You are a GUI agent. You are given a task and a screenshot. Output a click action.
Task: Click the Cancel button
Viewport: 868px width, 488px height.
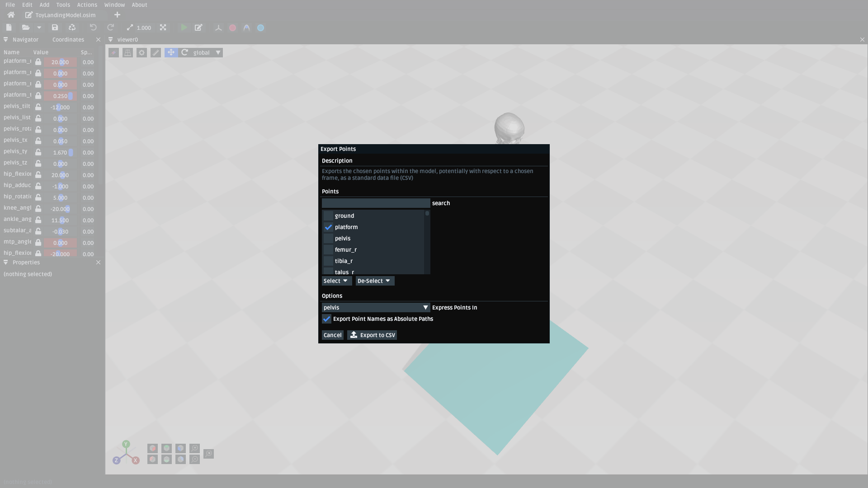332,335
